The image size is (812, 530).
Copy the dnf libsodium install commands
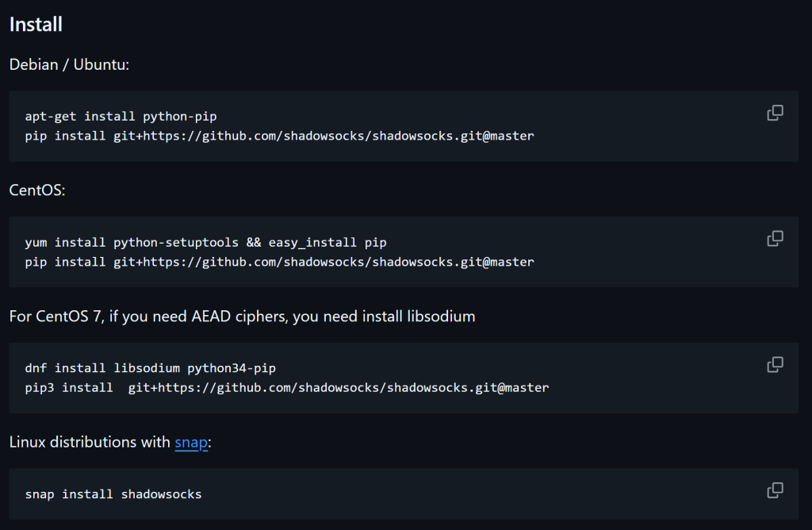point(775,365)
